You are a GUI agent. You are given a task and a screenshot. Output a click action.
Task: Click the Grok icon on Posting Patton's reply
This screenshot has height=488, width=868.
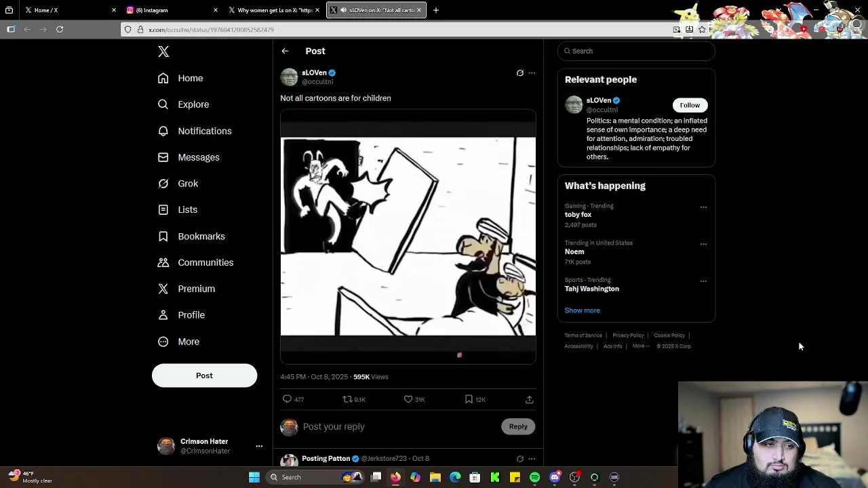pyautogui.click(x=520, y=459)
